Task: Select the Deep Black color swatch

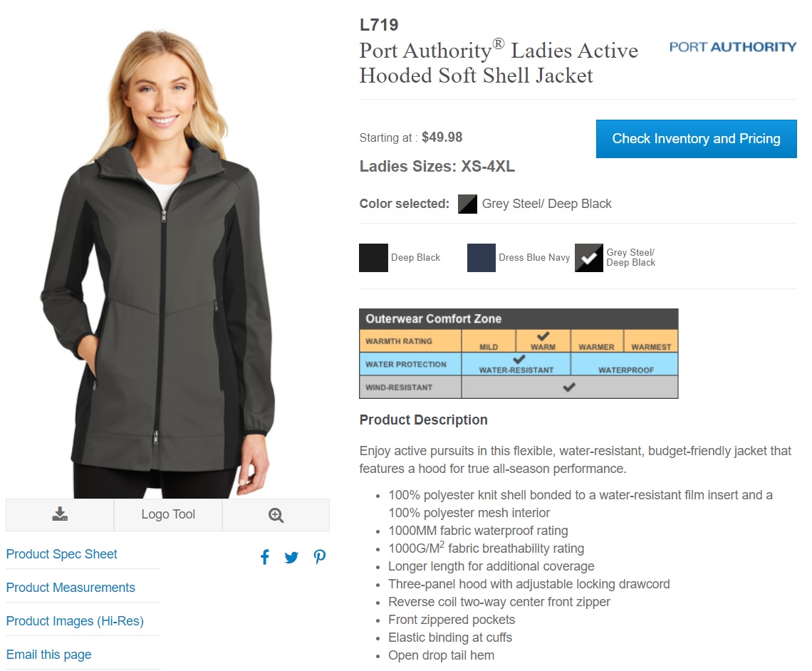Action: coord(373,258)
